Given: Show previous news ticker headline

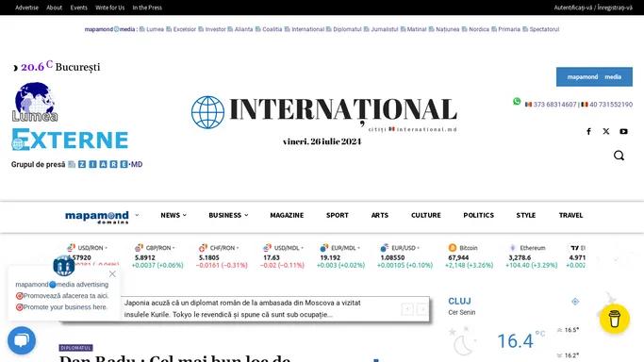Looking at the screenshot, I should pos(407,309).
